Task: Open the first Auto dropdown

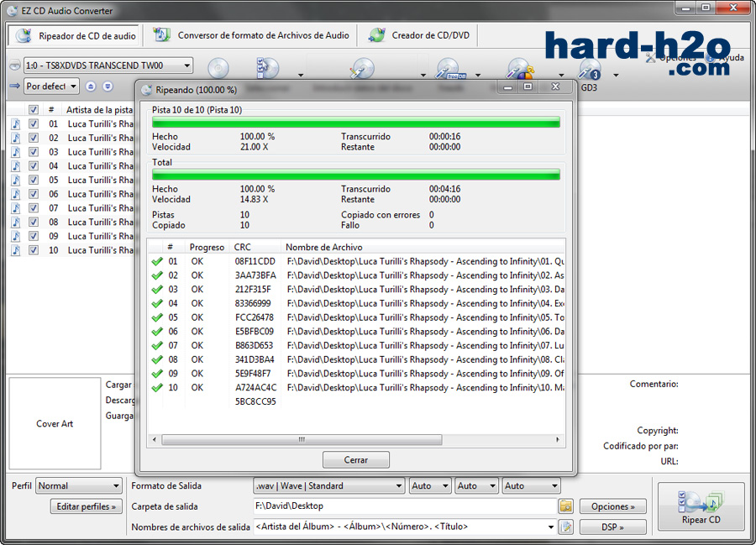Action: click(x=430, y=485)
